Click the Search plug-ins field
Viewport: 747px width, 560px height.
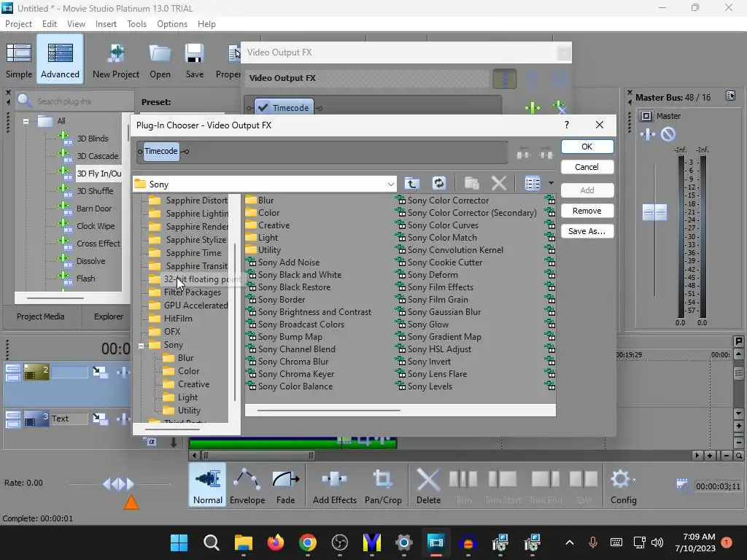click(x=75, y=101)
